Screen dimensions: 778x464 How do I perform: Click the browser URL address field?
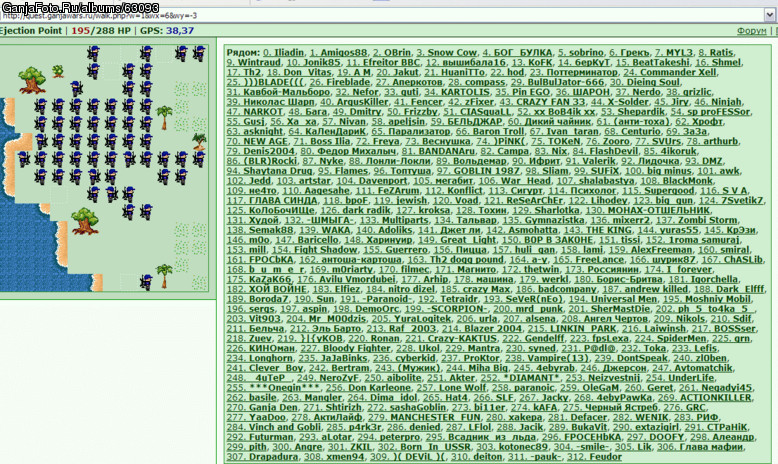[x=382, y=15]
